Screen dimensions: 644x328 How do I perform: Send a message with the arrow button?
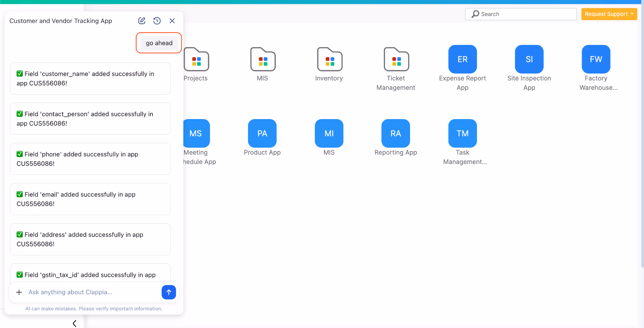169,292
